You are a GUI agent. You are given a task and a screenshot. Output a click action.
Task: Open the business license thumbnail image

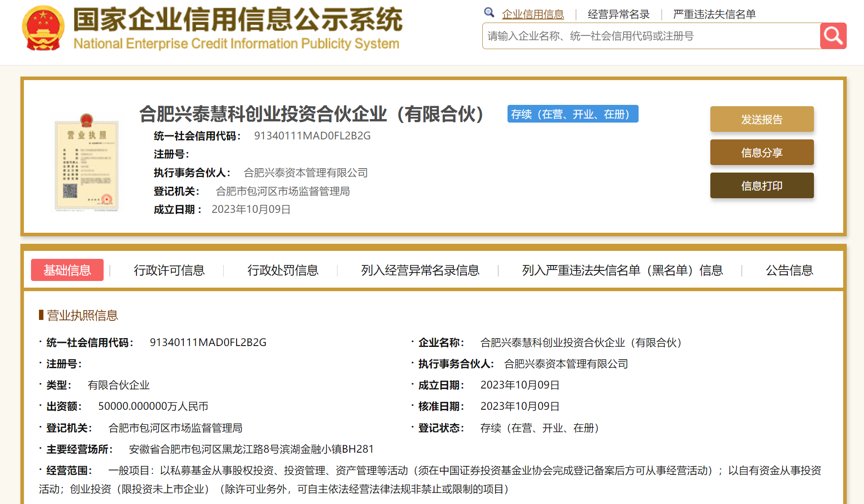coord(86,163)
